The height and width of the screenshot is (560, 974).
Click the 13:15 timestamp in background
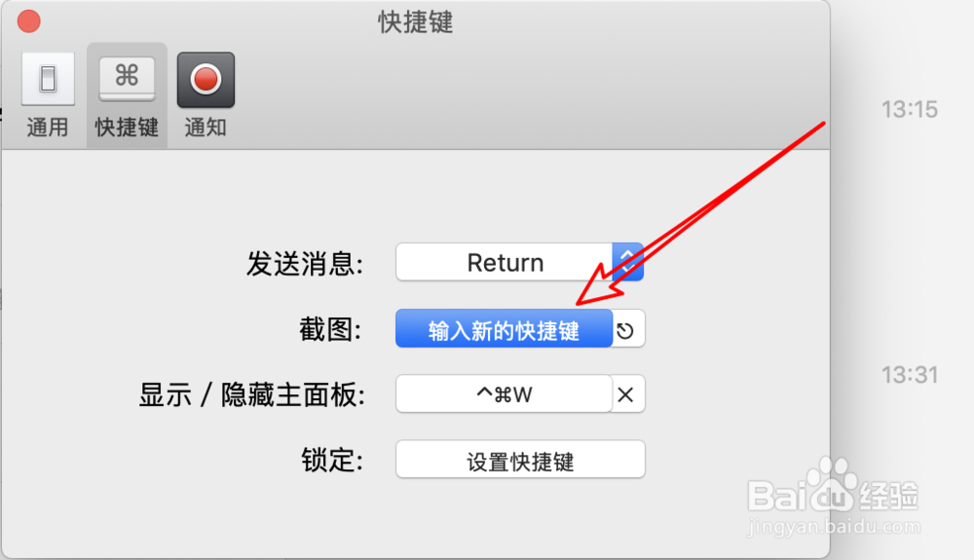pos(910,110)
